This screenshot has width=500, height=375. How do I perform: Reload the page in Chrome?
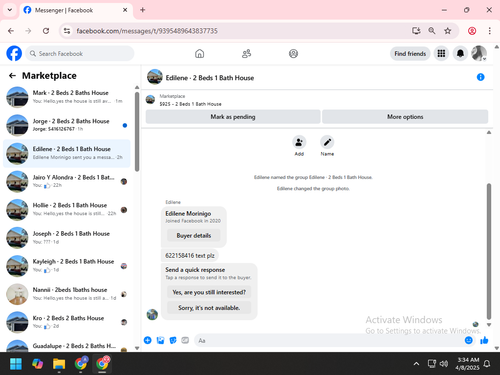[x=46, y=31]
